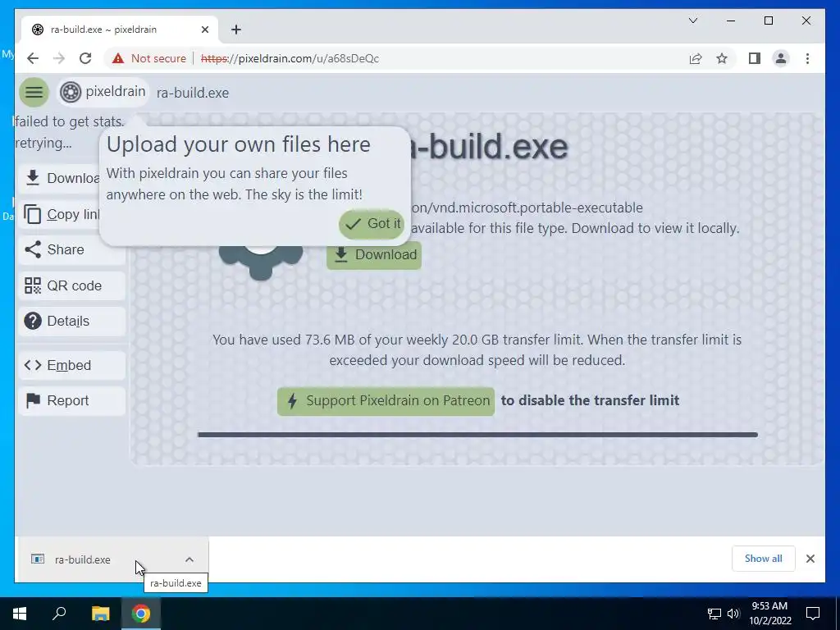Open the Embed code option
The width and height of the screenshot is (840, 630).
click(x=72, y=365)
